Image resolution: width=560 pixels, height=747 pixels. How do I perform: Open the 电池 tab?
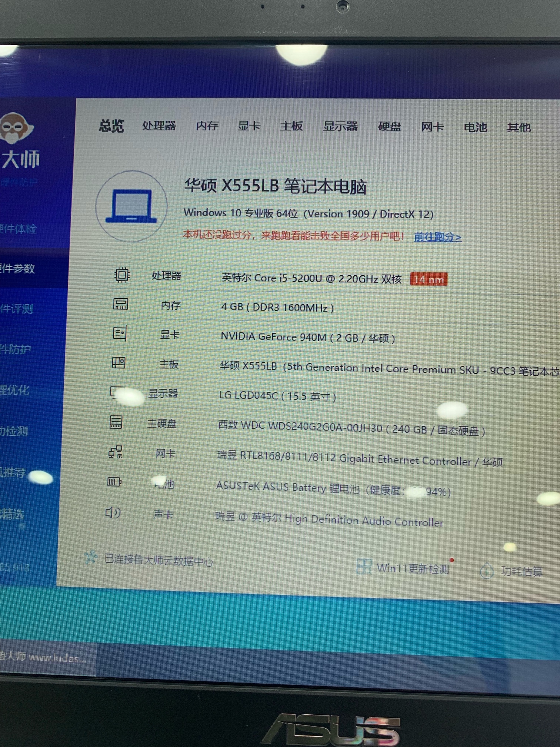coord(476,127)
